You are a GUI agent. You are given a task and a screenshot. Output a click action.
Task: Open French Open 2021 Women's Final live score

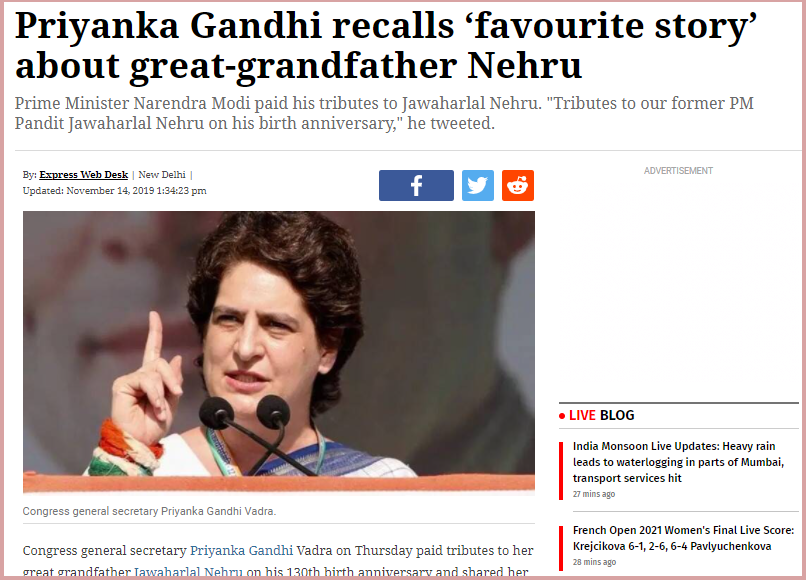[683, 538]
